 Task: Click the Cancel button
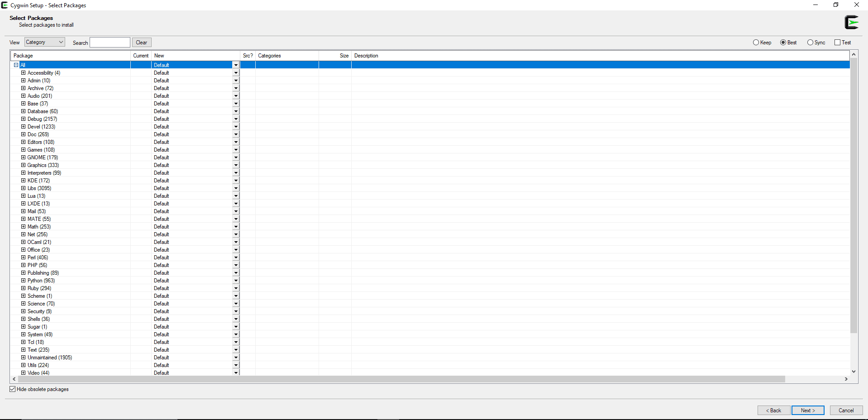tap(846, 410)
